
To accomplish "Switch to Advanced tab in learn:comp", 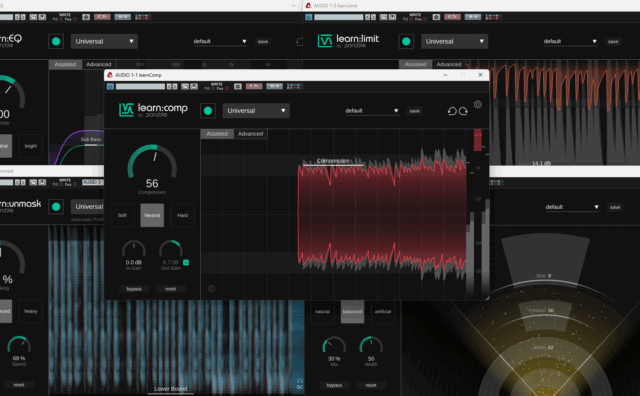I will click(x=251, y=133).
